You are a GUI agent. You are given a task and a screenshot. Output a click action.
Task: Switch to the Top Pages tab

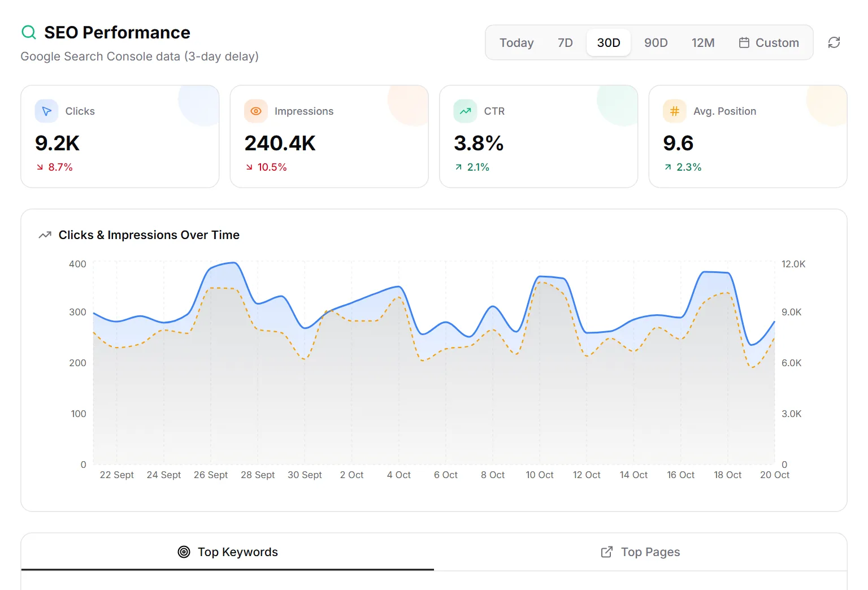(x=640, y=552)
